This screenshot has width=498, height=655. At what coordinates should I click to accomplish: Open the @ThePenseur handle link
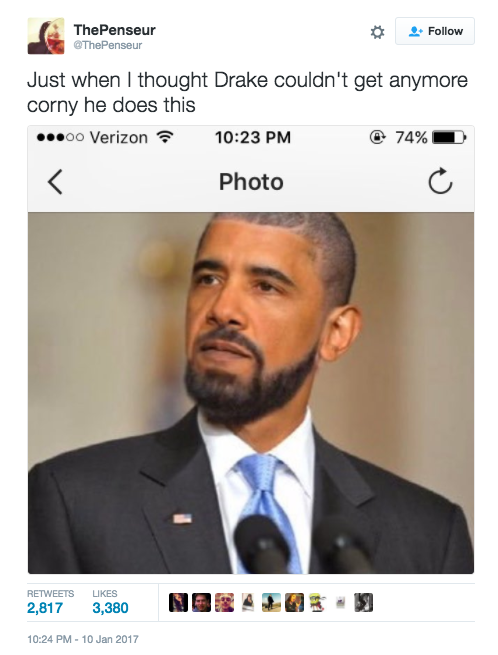pyautogui.click(x=108, y=45)
